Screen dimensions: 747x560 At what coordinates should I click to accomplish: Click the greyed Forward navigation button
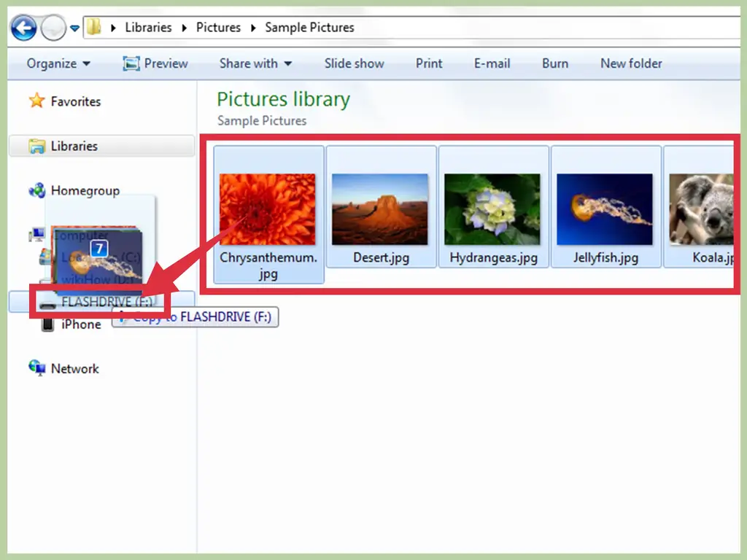(x=53, y=28)
